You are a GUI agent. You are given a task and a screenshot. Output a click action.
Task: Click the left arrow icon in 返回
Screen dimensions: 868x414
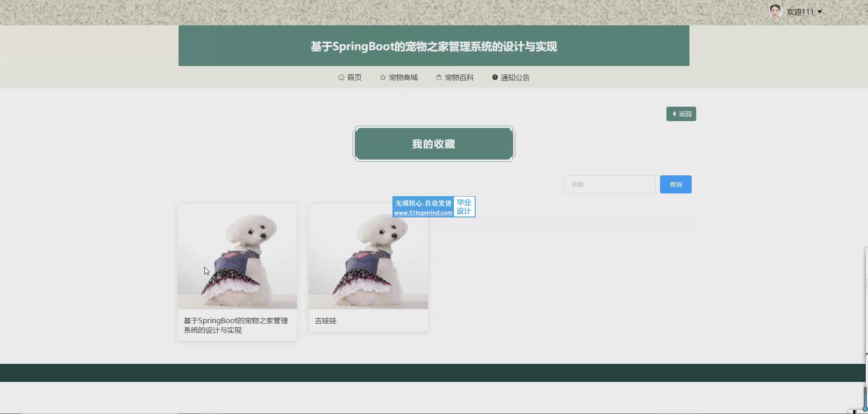click(674, 114)
